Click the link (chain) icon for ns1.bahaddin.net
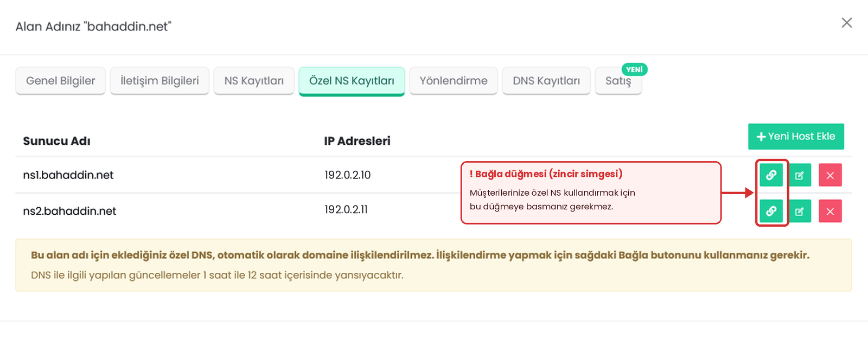The width and height of the screenshot is (868, 346). click(x=771, y=175)
